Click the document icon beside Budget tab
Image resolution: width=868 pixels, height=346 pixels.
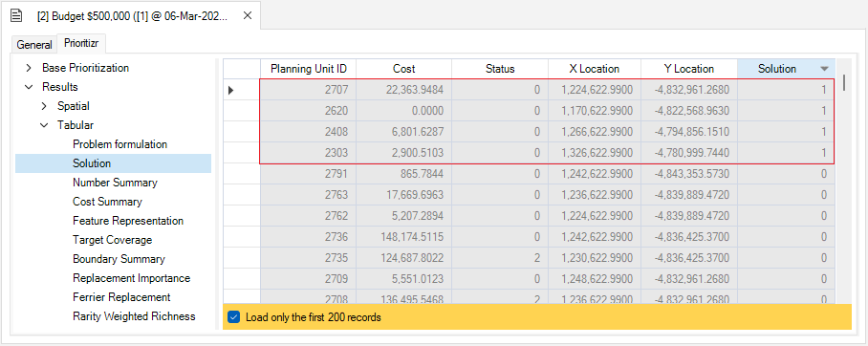click(16, 15)
